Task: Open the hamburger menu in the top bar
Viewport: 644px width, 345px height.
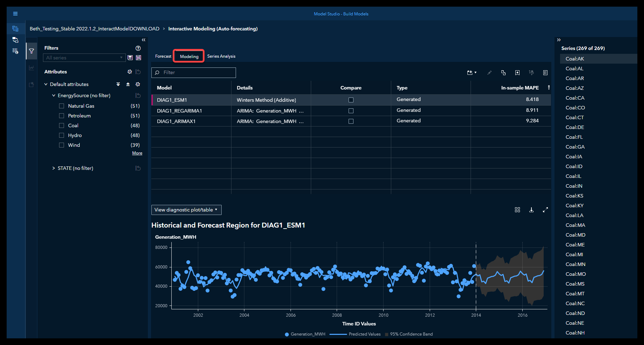Action: click(x=15, y=14)
